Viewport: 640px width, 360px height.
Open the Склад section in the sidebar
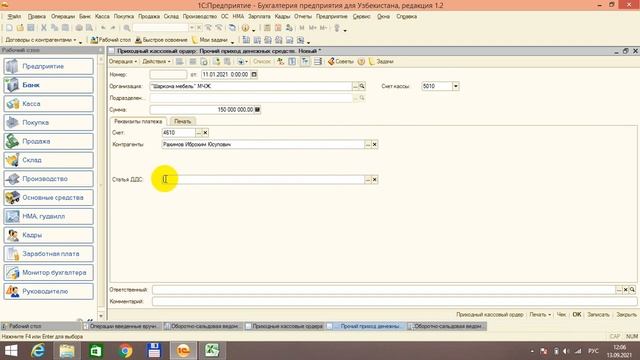[x=49, y=160]
